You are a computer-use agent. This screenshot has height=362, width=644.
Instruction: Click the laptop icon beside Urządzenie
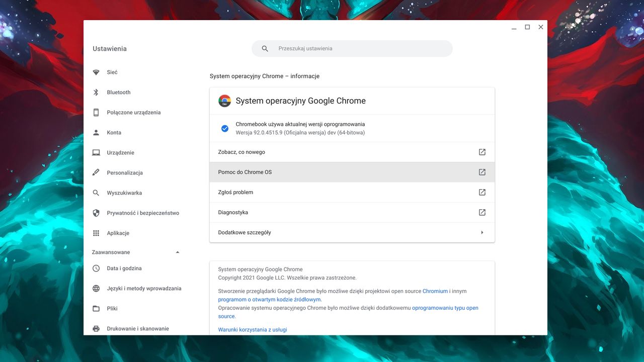point(96,153)
